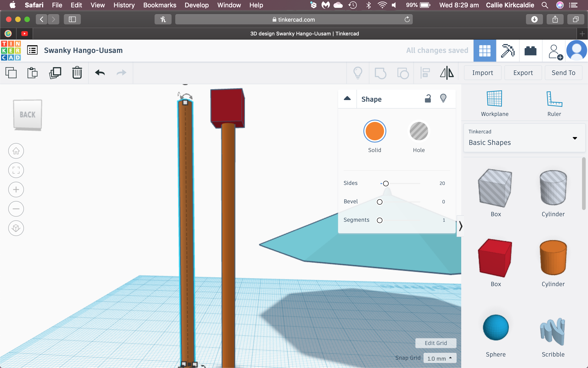Open the Basic Shapes library dropdown

[x=524, y=138]
